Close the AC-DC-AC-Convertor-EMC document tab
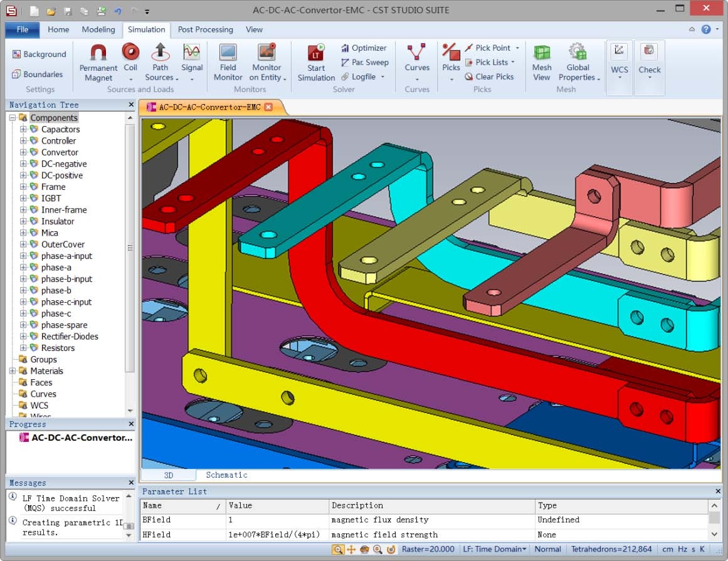The width and height of the screenshot is (728, 561). [268, 107]
